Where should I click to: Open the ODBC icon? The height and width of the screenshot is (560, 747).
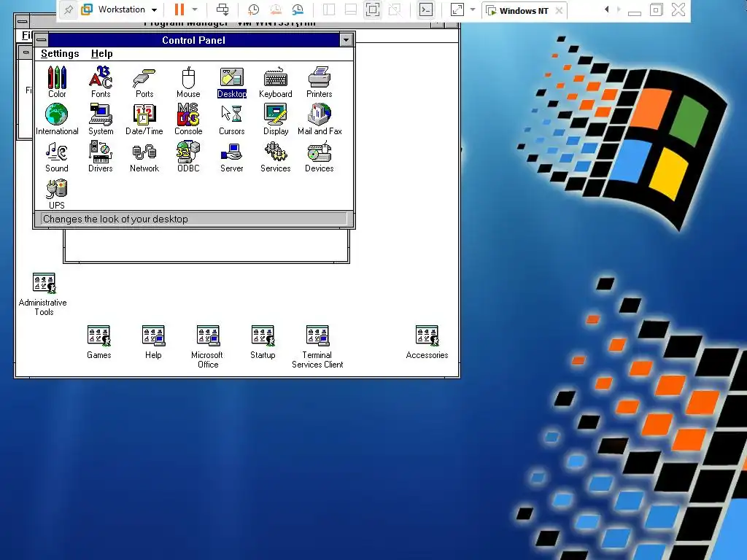pos(188,156)
